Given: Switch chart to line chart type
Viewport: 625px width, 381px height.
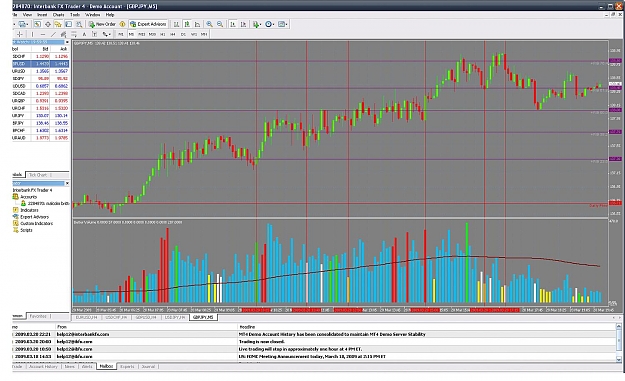Looking at the screenshot, I should point(197,24).
